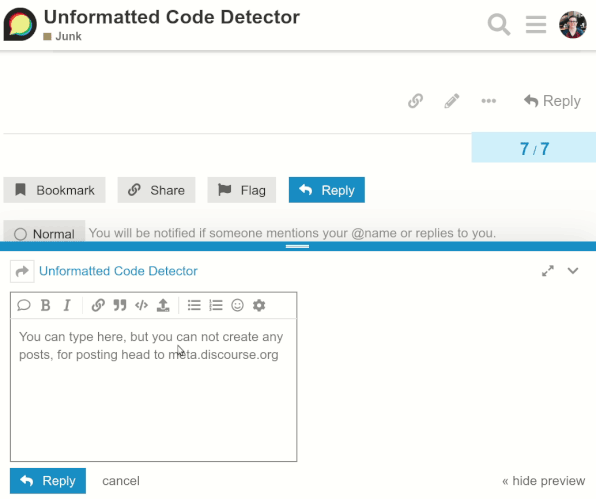Click hide preview link

pyautogui.click(x=544, y=481)
